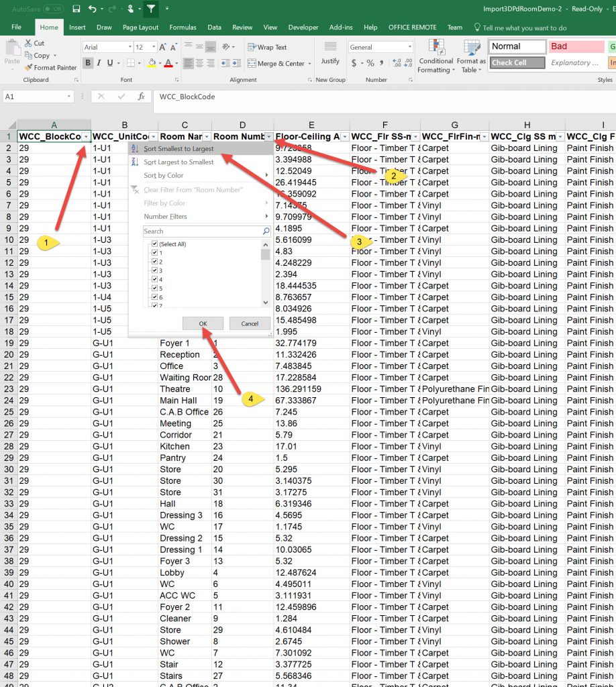
Task: Click the yellow fill color swatch
Action: click(152, 64)
